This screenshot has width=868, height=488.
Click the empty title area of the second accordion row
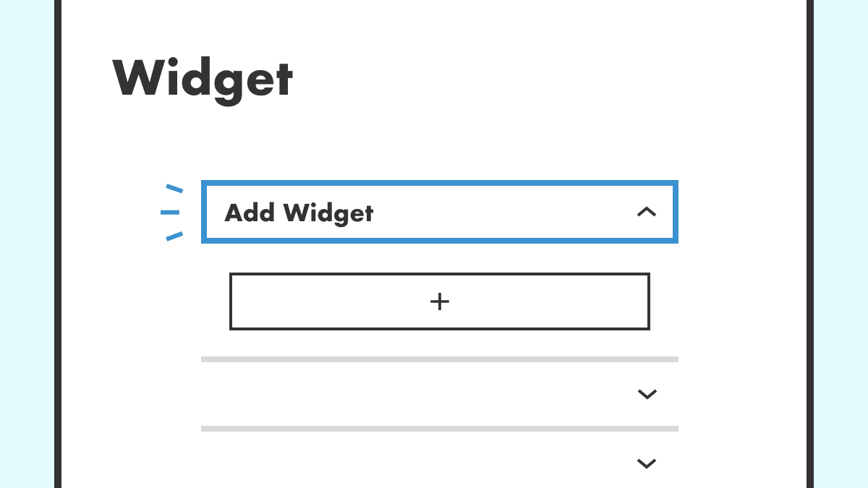click(405, 394)
